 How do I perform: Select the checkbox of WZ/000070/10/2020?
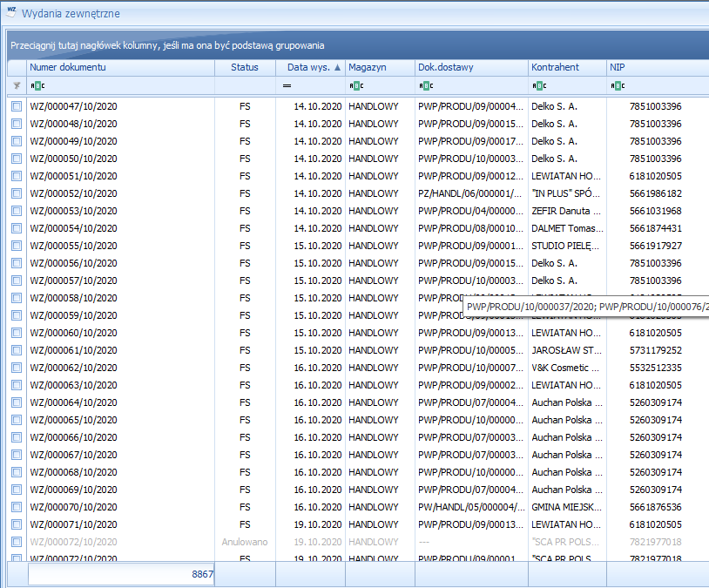(17, 507)
